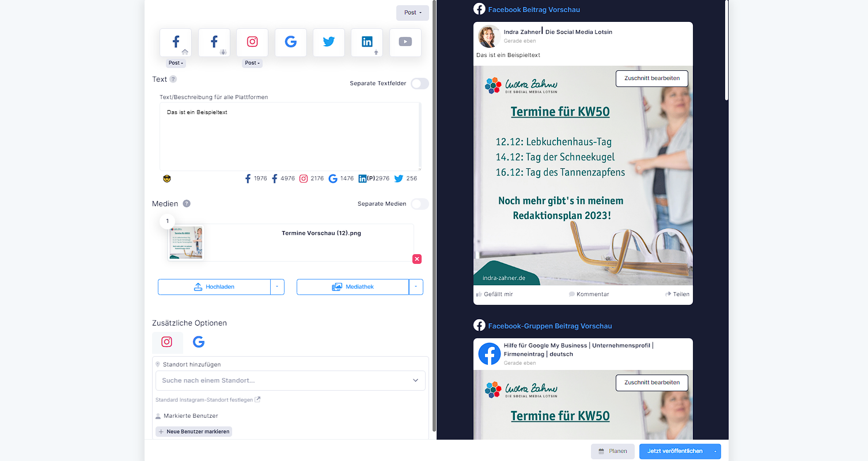Select the Google Business network icon

pyautogui.click(x=290, y=43)
